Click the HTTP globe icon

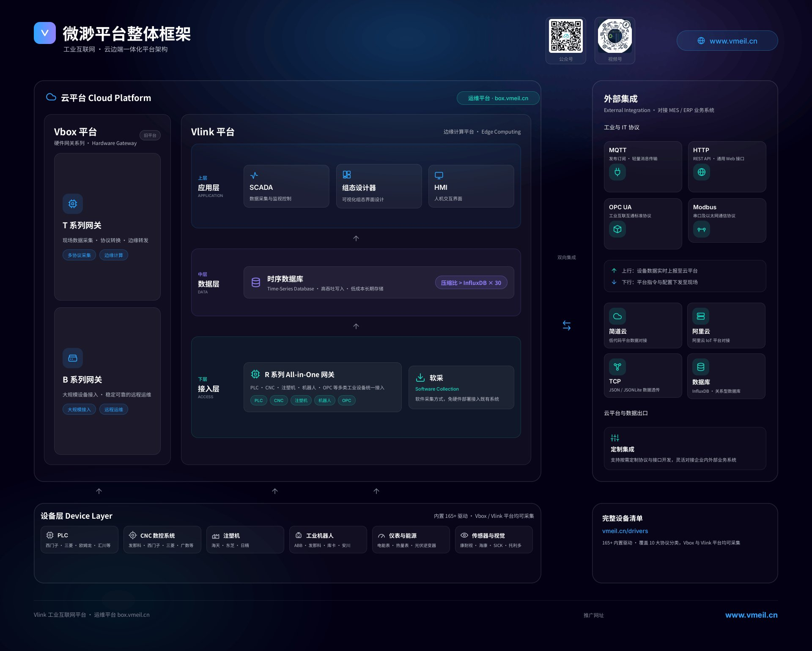702,172
